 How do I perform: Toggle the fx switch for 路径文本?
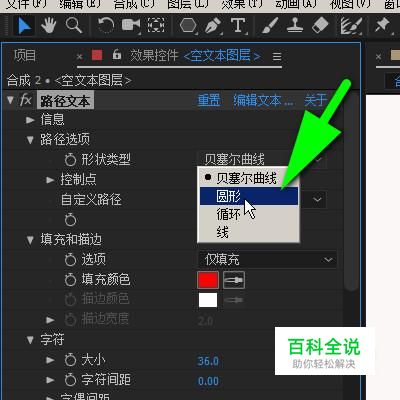pos(26,100)
